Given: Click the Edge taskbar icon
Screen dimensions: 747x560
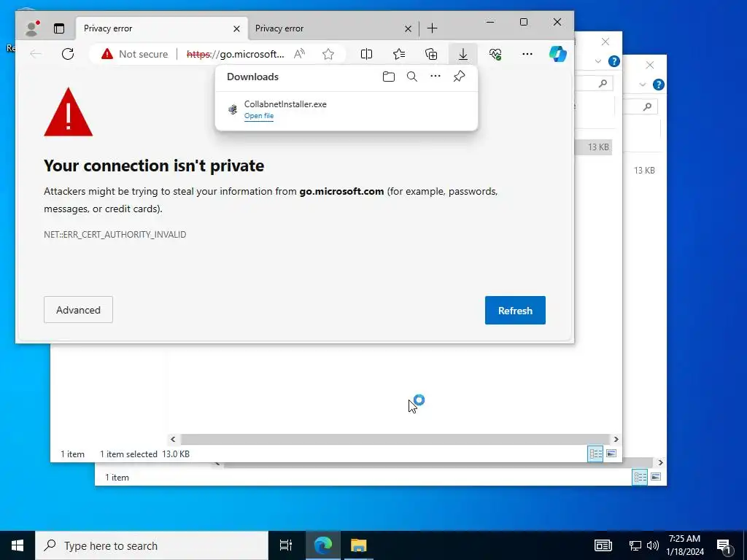Looking at the screenshot, I should pyautogui.click(x=322, y=545).
